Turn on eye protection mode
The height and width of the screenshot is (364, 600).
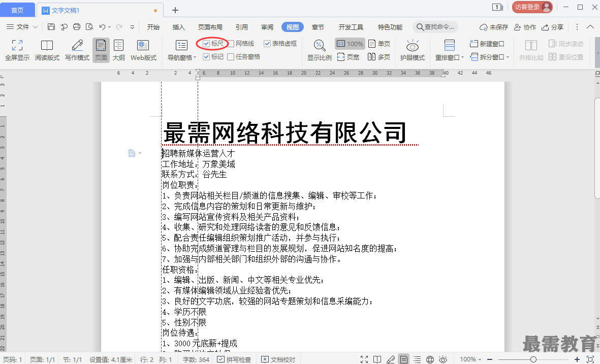point(413,50)
